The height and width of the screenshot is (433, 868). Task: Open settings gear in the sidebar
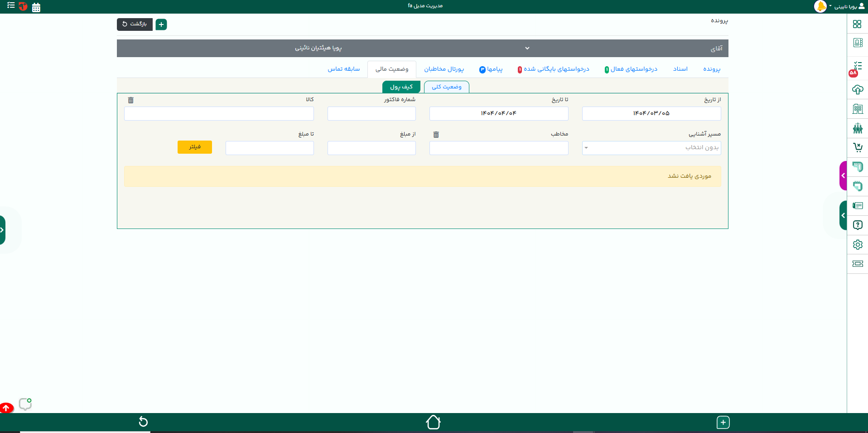pyautogui.click(x=857, y=245)
